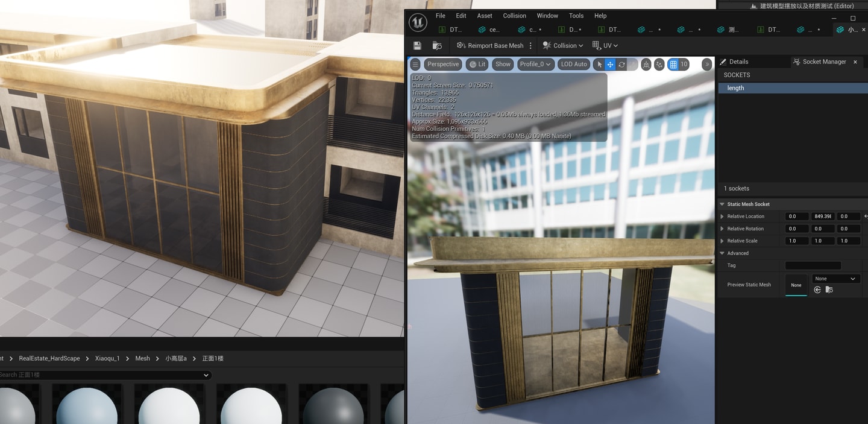
Task: Click the Mesh folder in the breadcrumb
Action: click(x=142, y=358)
